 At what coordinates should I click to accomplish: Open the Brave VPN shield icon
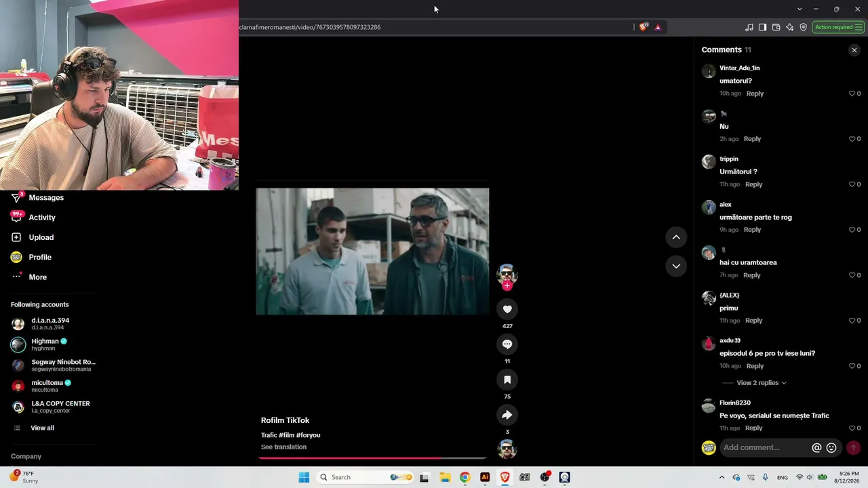[803, 27]
